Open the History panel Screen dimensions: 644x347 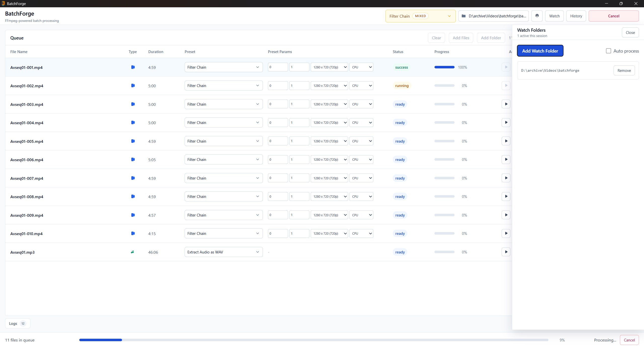tap(576, 16)
